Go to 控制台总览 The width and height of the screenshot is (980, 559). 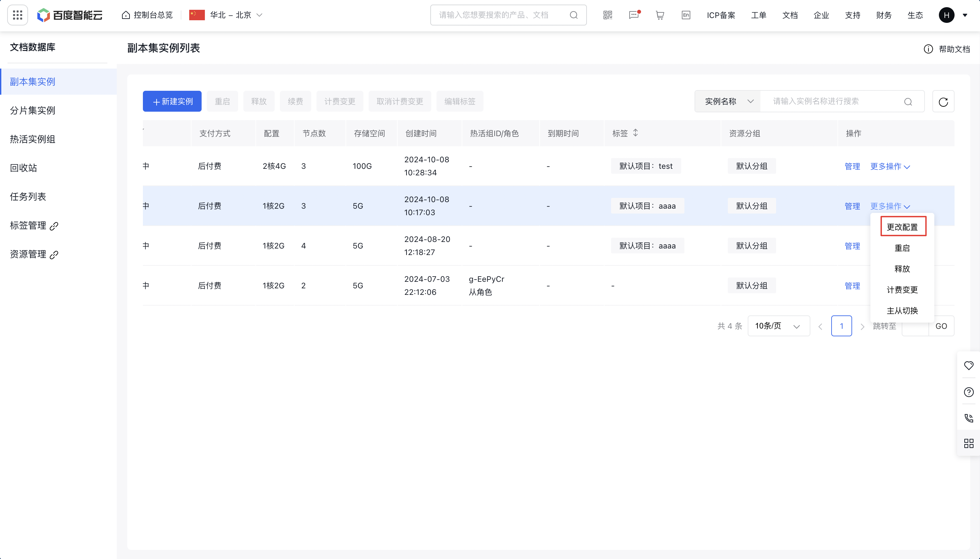point(147,15)
